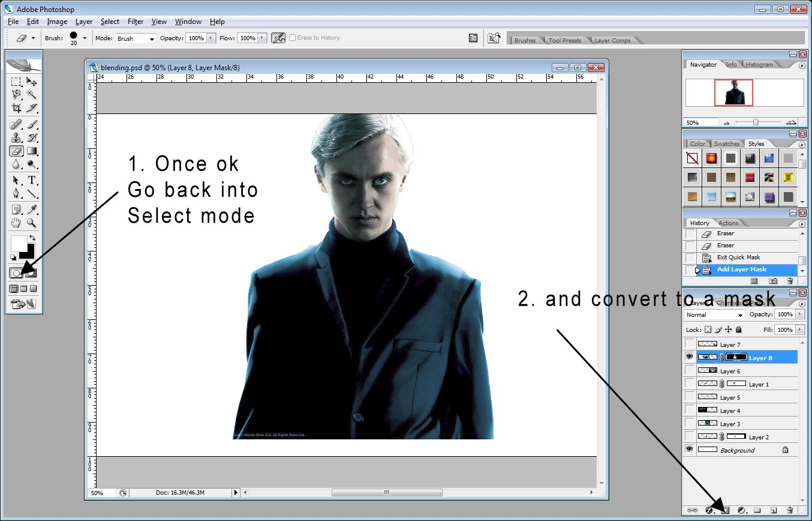Select the Rectangular Marquee tool
Image resolution: width=812 pixels, height=521 pixels.
pyautogui.click(x=16, y=82)
